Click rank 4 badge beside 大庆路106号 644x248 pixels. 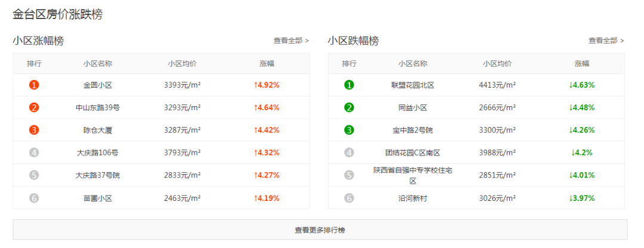pos(34,153)
